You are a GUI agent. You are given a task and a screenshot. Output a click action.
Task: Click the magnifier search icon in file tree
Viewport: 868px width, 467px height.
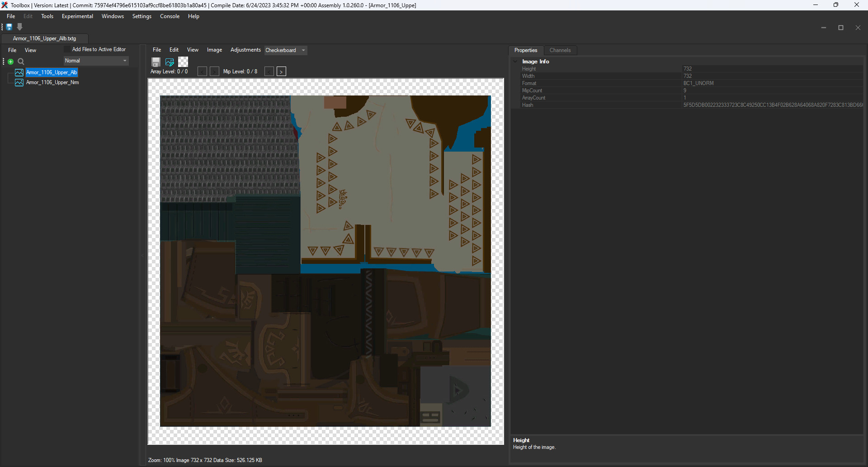coord(21,62)
